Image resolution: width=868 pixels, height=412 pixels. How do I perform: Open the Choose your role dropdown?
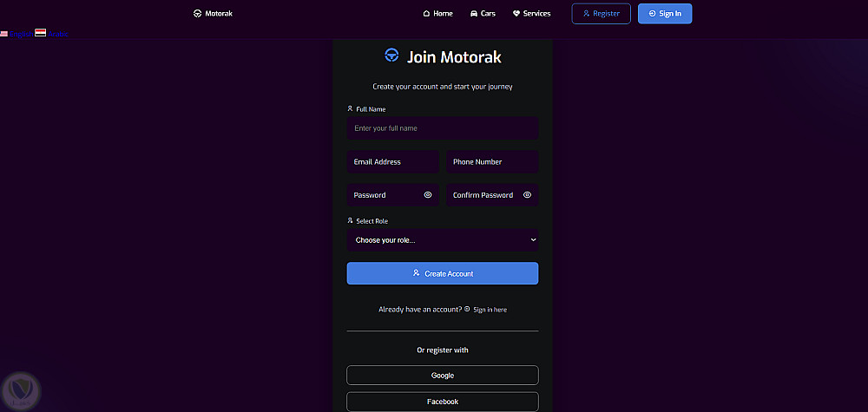(443, 239)
